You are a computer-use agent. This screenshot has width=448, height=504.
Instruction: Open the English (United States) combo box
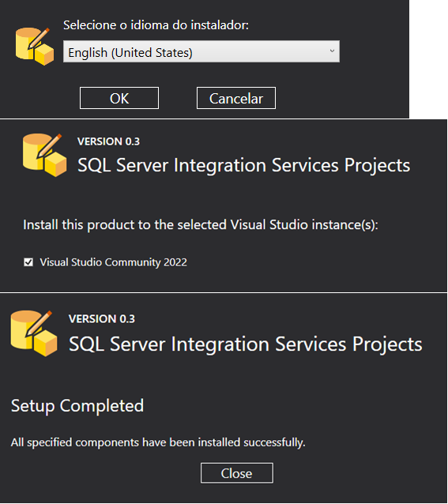(x=201, y=51)
